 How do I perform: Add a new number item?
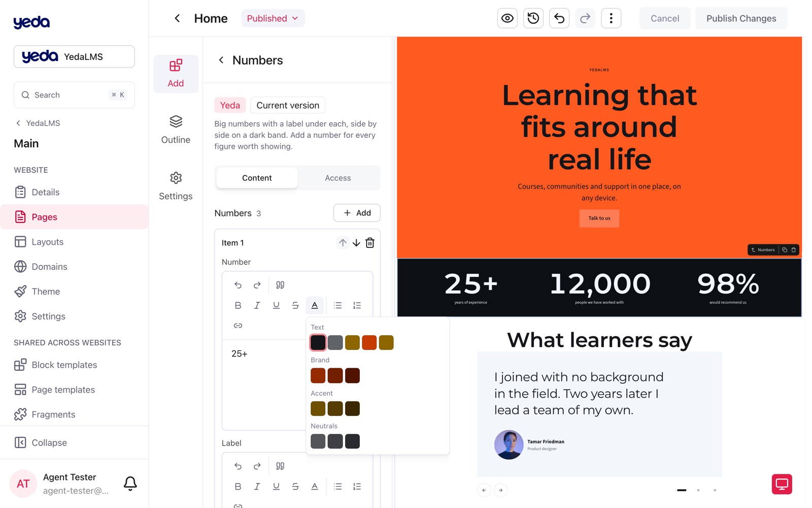tap(357, 213)
